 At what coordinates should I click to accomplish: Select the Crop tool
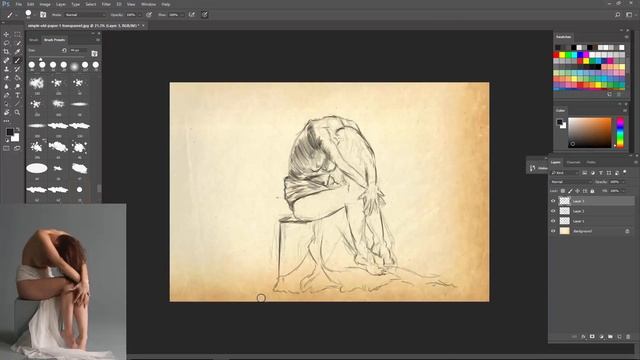tap(6, 52)
